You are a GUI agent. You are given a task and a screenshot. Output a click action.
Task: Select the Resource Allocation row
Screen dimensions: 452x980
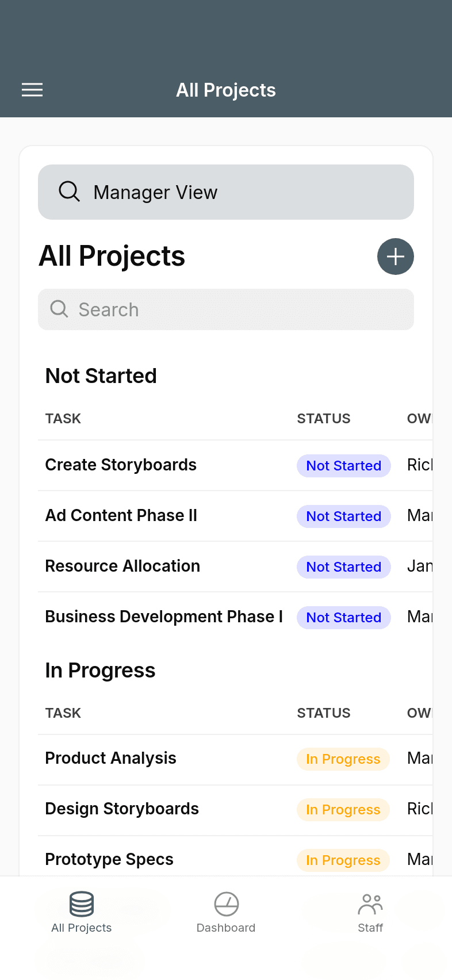coord(235,566)
